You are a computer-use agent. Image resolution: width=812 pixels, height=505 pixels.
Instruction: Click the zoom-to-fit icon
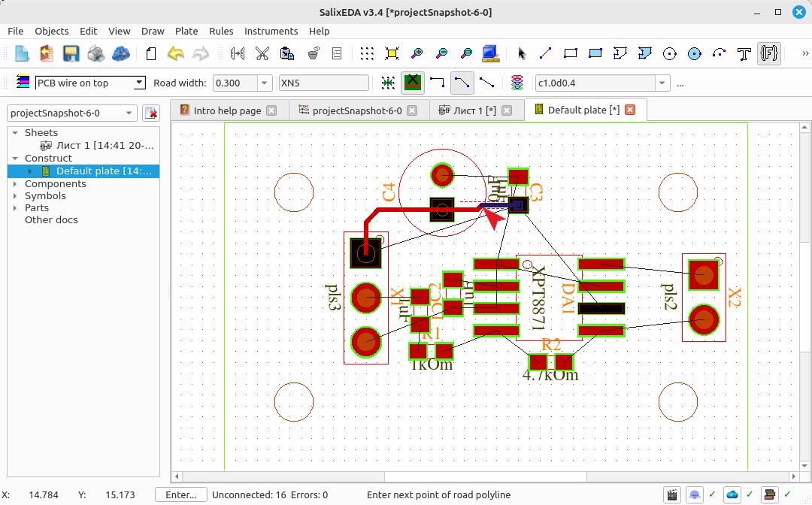pos(392,53)
